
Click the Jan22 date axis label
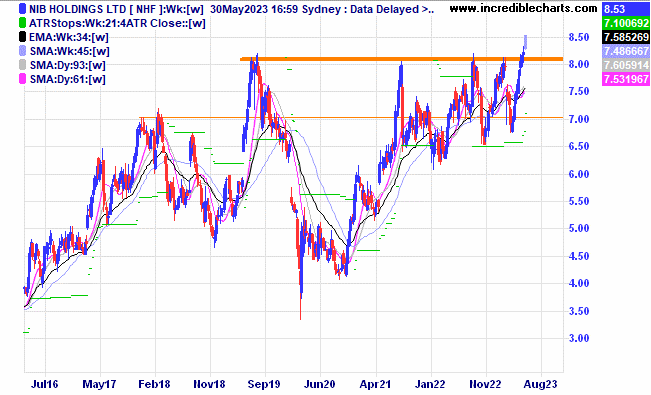430,384
